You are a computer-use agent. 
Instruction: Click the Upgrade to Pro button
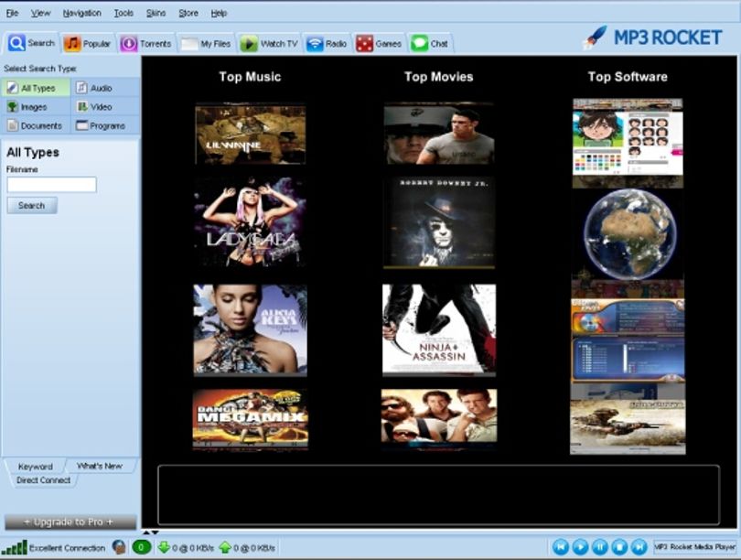click(x=70, y=522)
